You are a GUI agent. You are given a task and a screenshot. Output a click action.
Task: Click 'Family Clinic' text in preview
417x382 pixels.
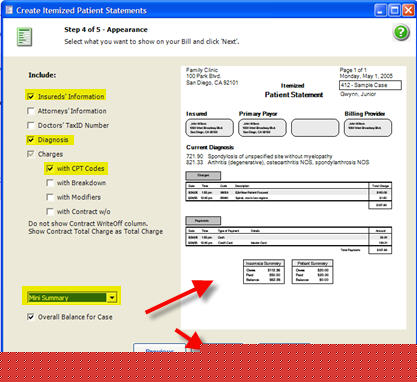point(202,70)
